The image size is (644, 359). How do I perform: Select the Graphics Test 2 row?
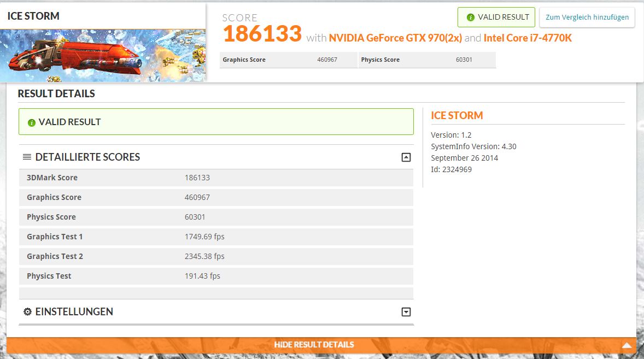pos(216,256)
